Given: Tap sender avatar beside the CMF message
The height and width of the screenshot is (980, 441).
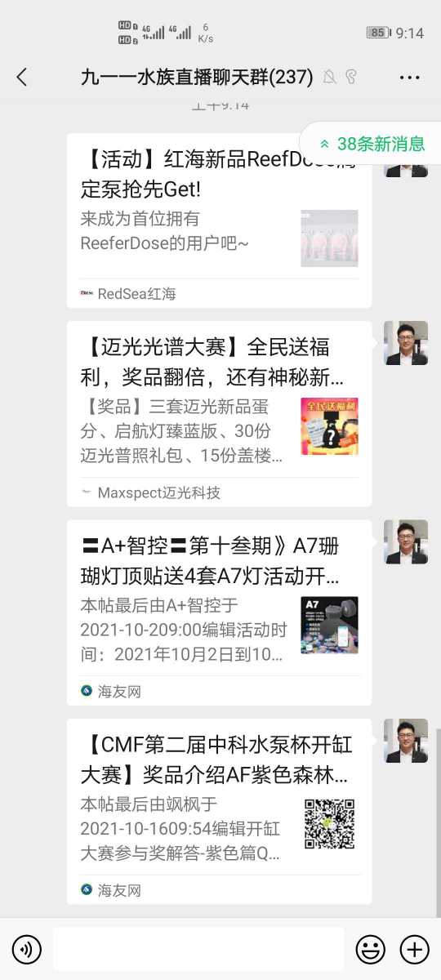Looking at the screenshot, I should click(x=406, y=741).
